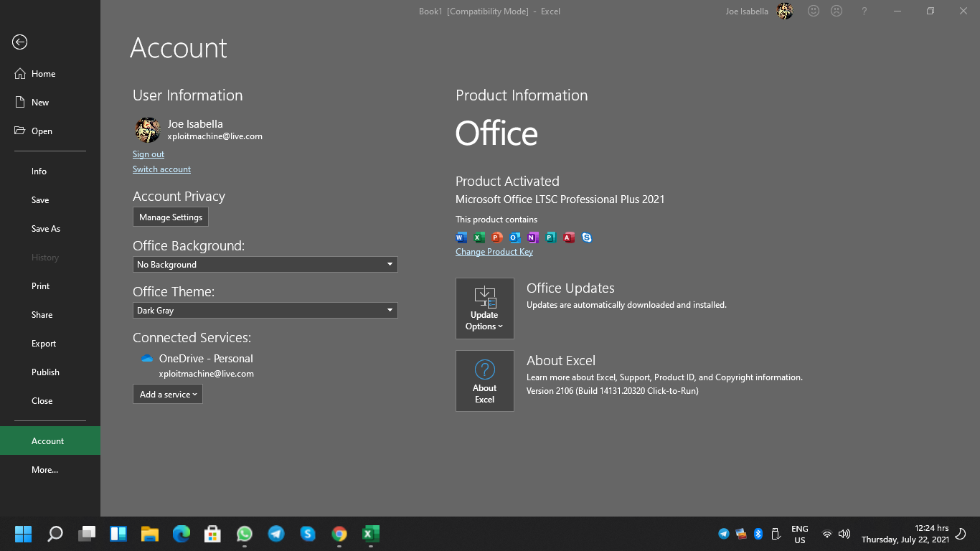Click the title bar account avatar

(785, 11)
